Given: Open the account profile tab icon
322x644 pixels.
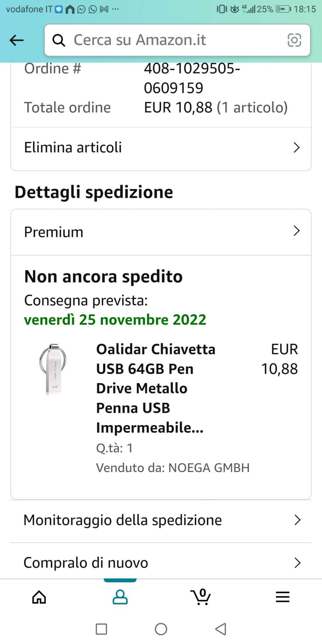Looking at the screenshot, I should pyautogui.click(x=120, y=597).
